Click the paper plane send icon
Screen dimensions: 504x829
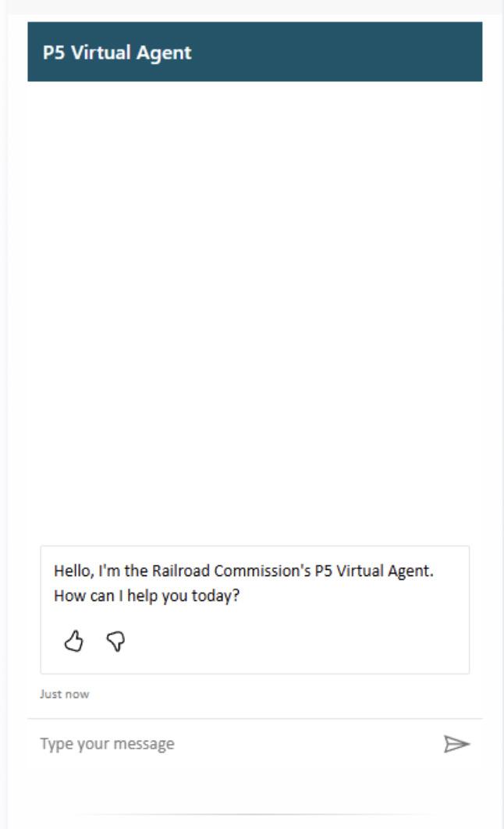tap(456, 744)
